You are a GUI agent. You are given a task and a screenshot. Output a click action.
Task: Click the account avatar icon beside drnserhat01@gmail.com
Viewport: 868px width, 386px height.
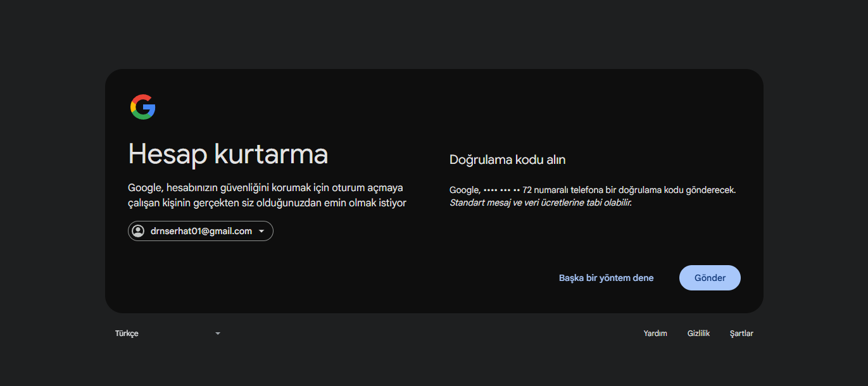[138, 231]
